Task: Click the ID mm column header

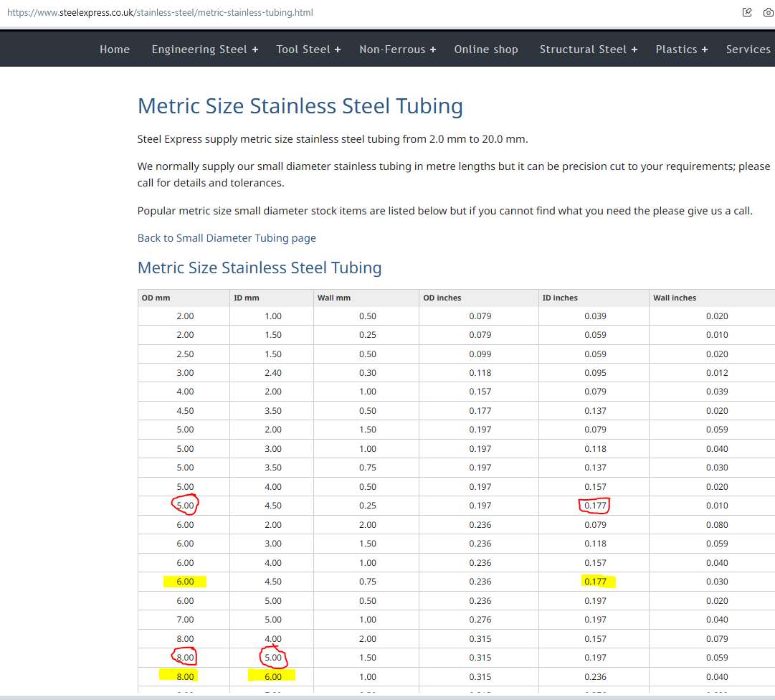Action: [x=246, y=298]
